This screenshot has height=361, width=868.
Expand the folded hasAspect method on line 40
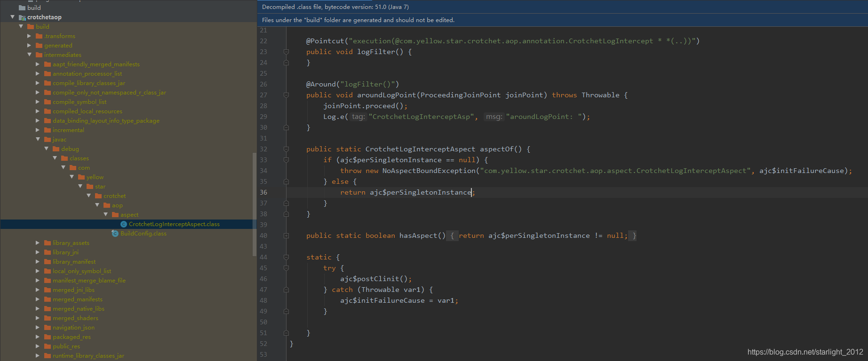pyautogui.click(x=286, y=235)
